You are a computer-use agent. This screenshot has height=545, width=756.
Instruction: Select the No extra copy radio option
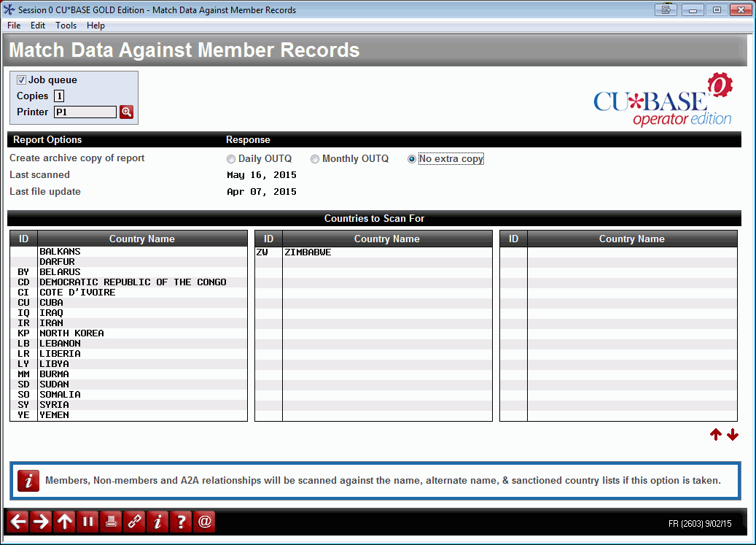(412, 158)
